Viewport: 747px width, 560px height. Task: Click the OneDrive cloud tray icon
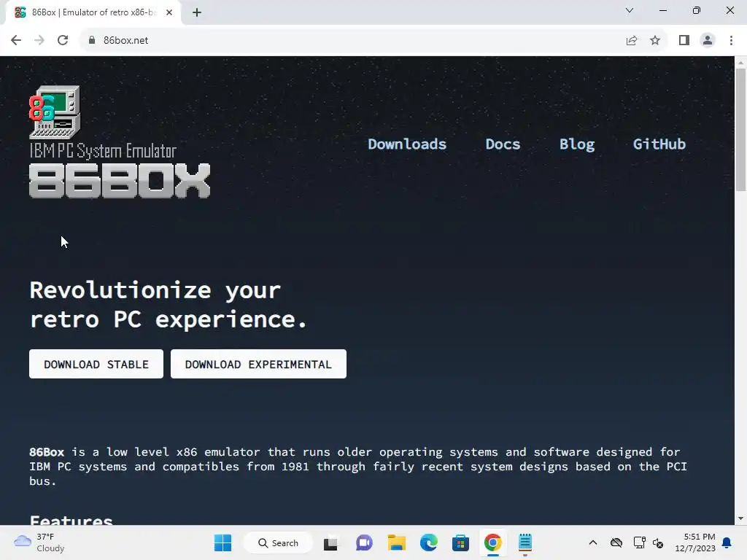616,542
